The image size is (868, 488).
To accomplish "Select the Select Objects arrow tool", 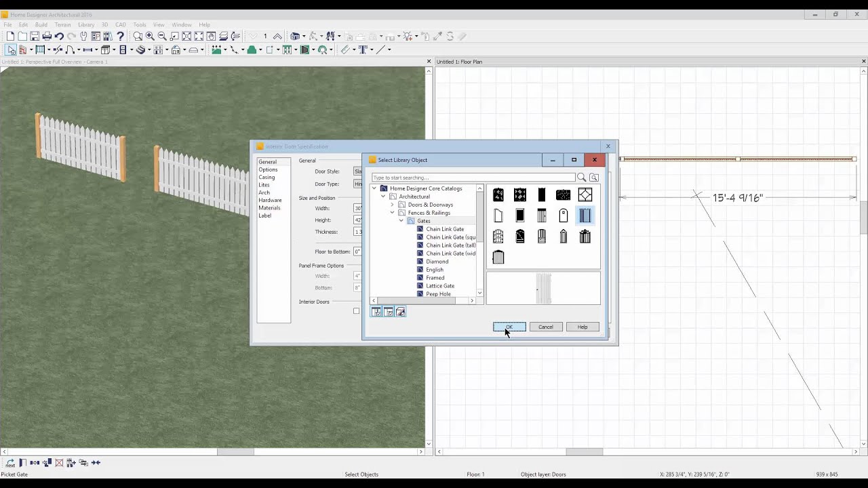I will pos(12,49).
